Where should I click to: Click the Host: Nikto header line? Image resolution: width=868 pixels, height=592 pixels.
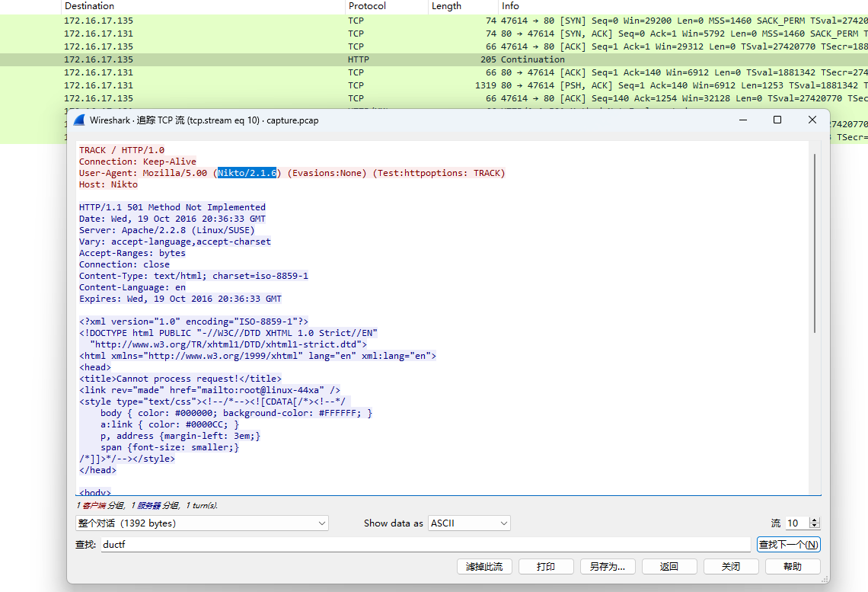(108, 184)
